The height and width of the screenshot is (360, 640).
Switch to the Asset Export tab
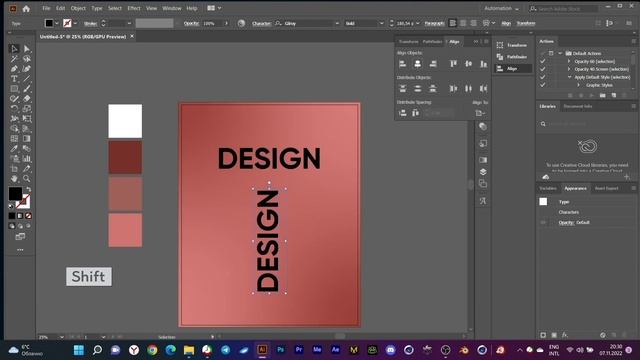pyautogui.click(x=606, y=189)
